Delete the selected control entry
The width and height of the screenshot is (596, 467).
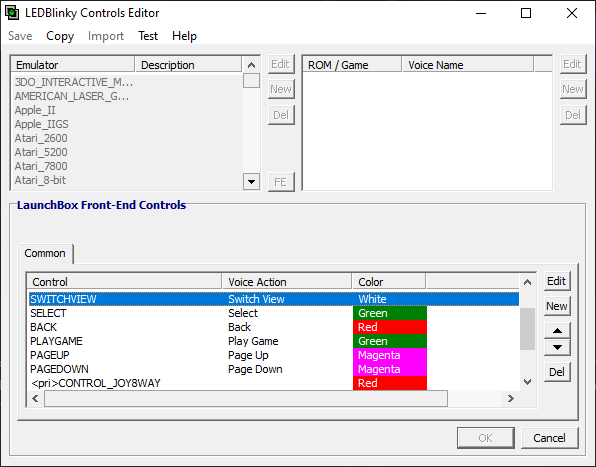(557, 372)
